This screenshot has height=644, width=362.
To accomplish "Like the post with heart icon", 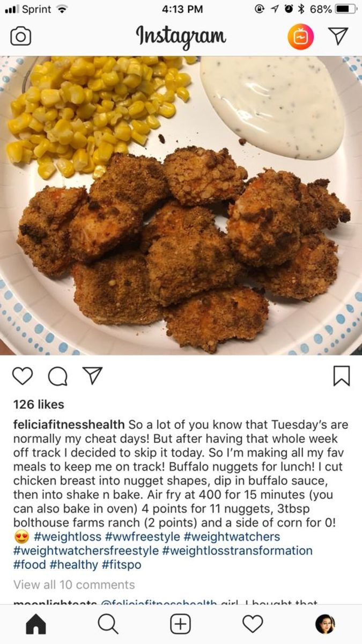I will tap(22, 376).
